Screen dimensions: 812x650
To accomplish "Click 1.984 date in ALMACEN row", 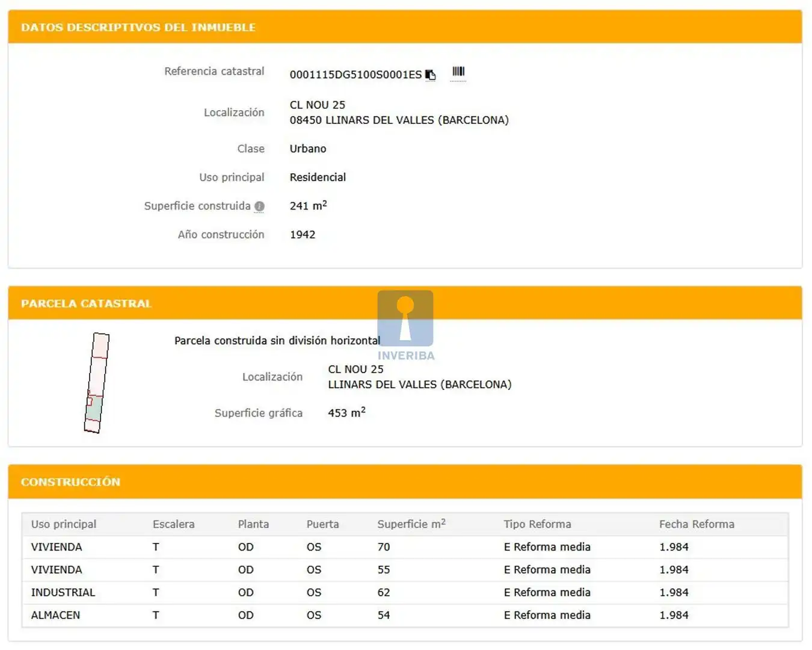I will 674,616.
